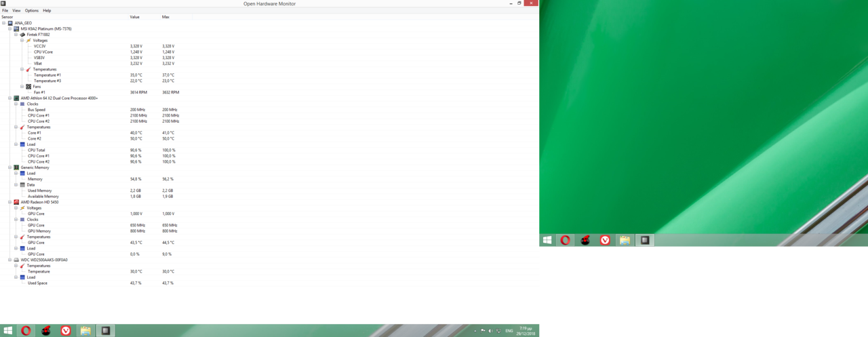This screenshot has height=337, width=868.
Task: Select the Temperature #1 row
Action: (x=47, y=75)
